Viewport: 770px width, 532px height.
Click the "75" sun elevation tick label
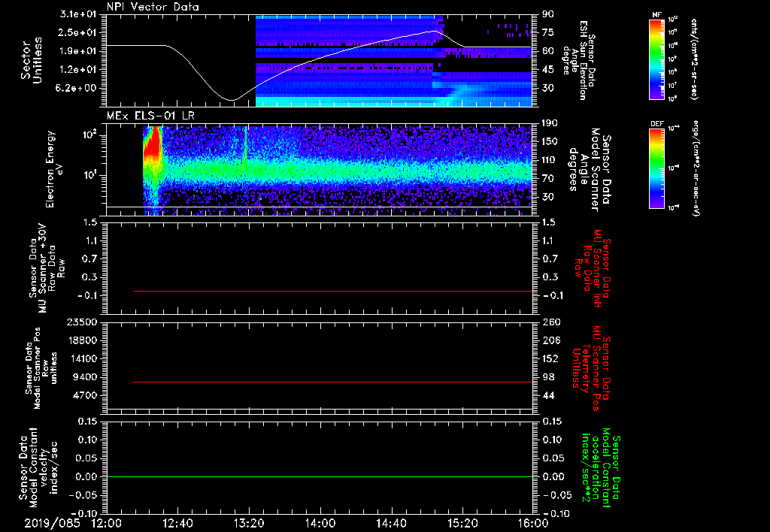point(547,32)
